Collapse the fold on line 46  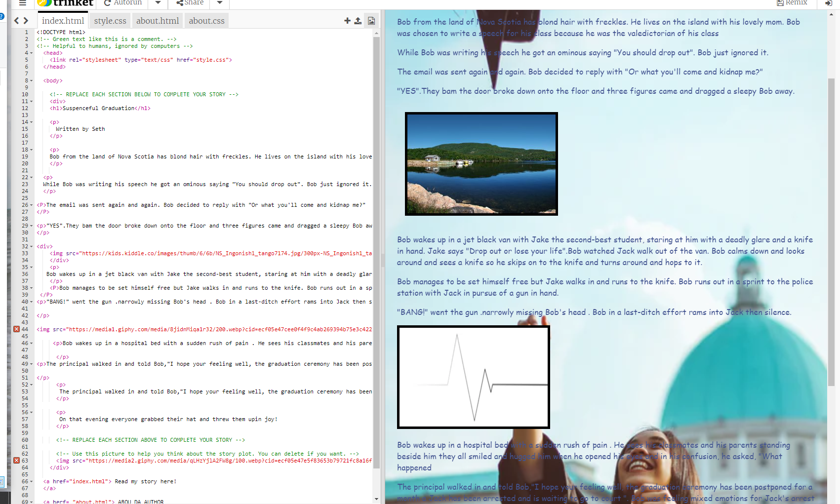point(32,343)
